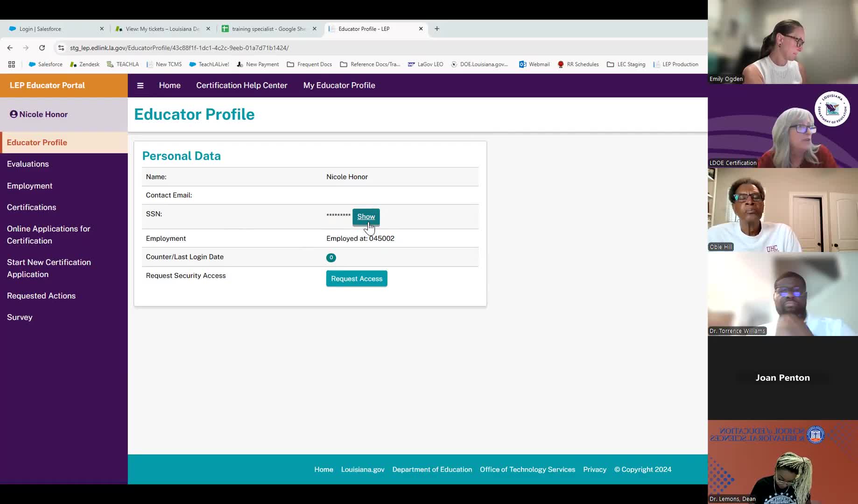Open Certifications in the sidebar

31,207
